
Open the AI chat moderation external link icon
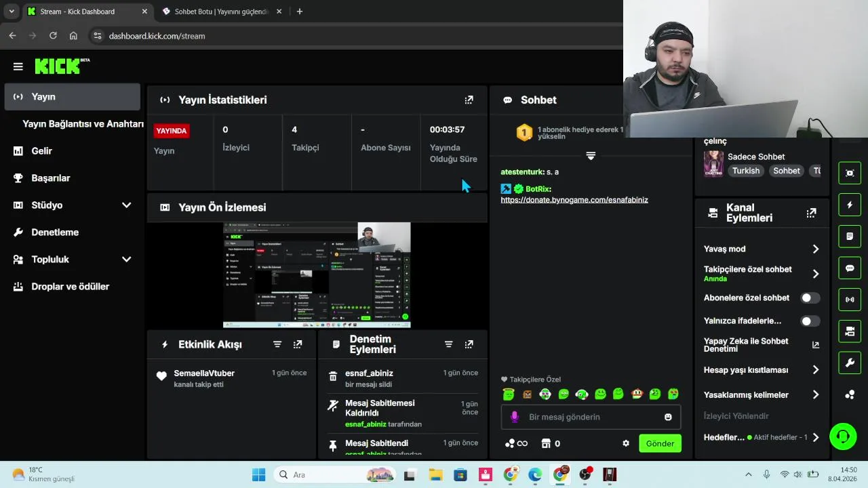tap(816, 345)
